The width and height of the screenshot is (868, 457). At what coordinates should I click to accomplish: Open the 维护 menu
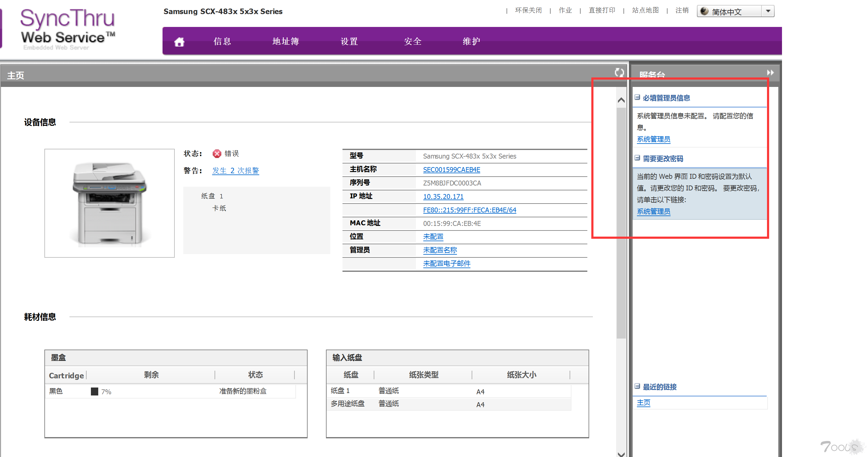pyautogui.click(x=471, y=41)
